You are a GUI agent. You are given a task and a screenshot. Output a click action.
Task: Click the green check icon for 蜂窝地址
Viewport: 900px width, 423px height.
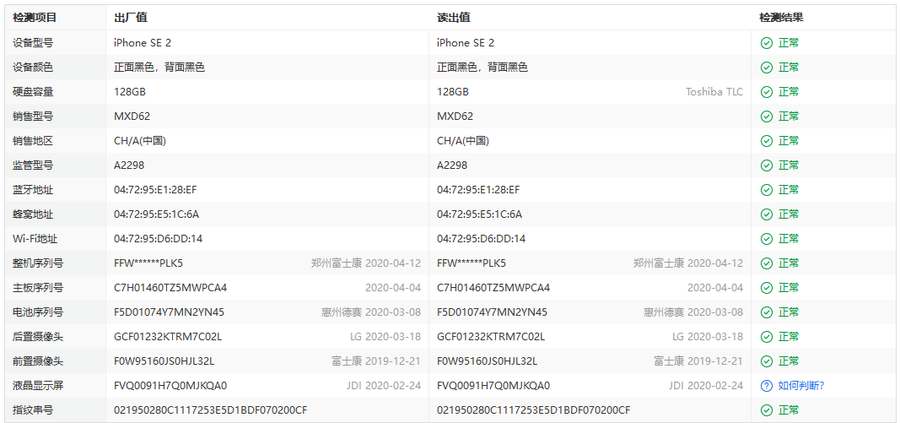coord(766,214)
